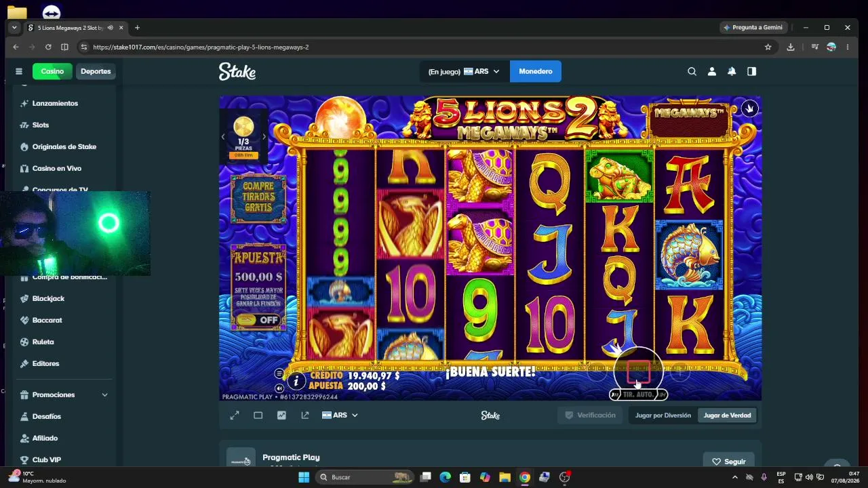Open the Stake hamburger sidebar menu
The image size is (868, 488).
19,71
